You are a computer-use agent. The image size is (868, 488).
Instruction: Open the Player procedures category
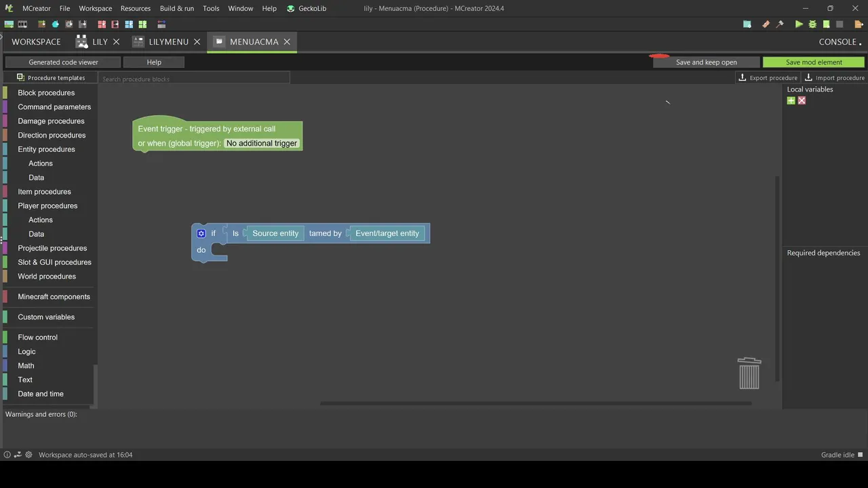pos(47,206)
